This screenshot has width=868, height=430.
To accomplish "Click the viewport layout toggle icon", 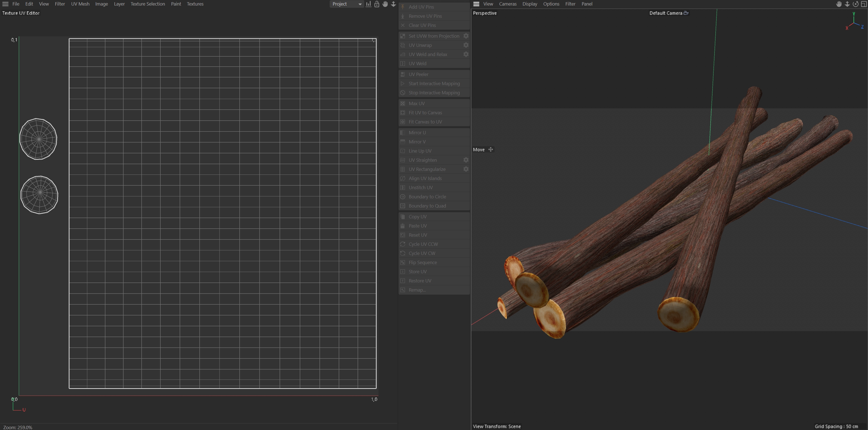I will point(863,4).
